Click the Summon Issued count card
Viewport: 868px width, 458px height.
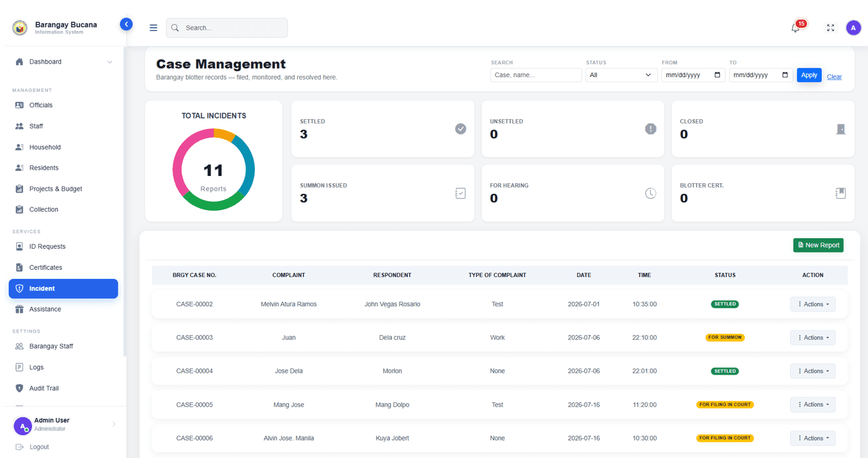pos(382,193)
